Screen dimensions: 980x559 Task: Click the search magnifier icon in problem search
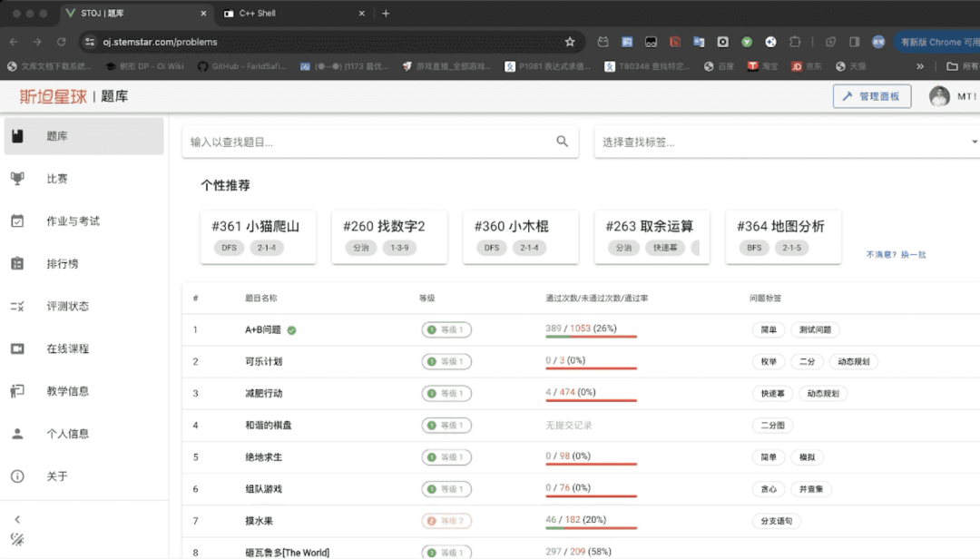[563, 142]
